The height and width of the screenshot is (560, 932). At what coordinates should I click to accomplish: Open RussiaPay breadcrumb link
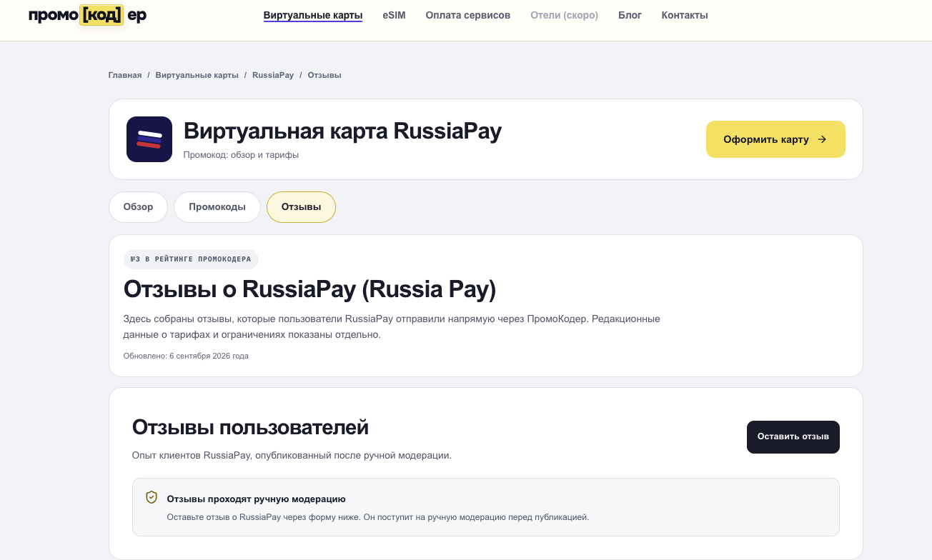pos(273,75)
